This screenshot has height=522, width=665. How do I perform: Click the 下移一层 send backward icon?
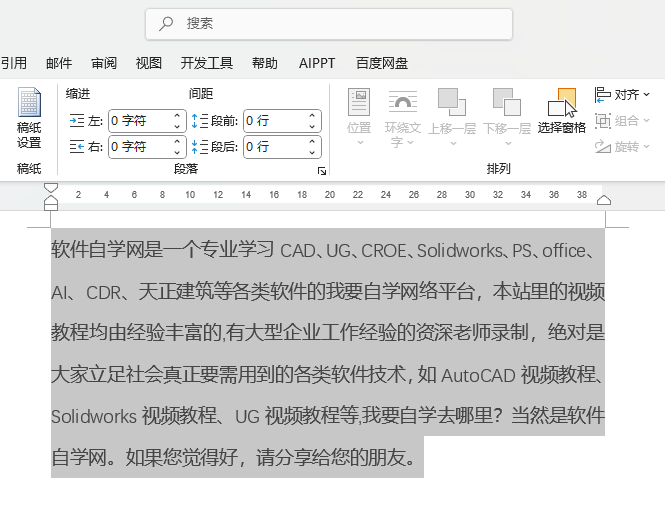coord(507,102)
